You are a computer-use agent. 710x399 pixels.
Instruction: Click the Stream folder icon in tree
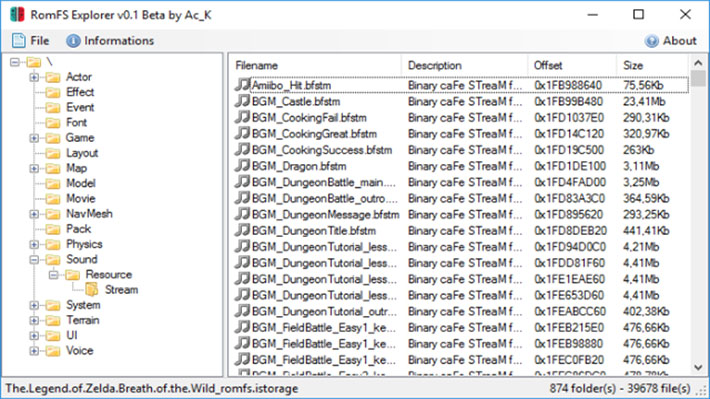91,289
